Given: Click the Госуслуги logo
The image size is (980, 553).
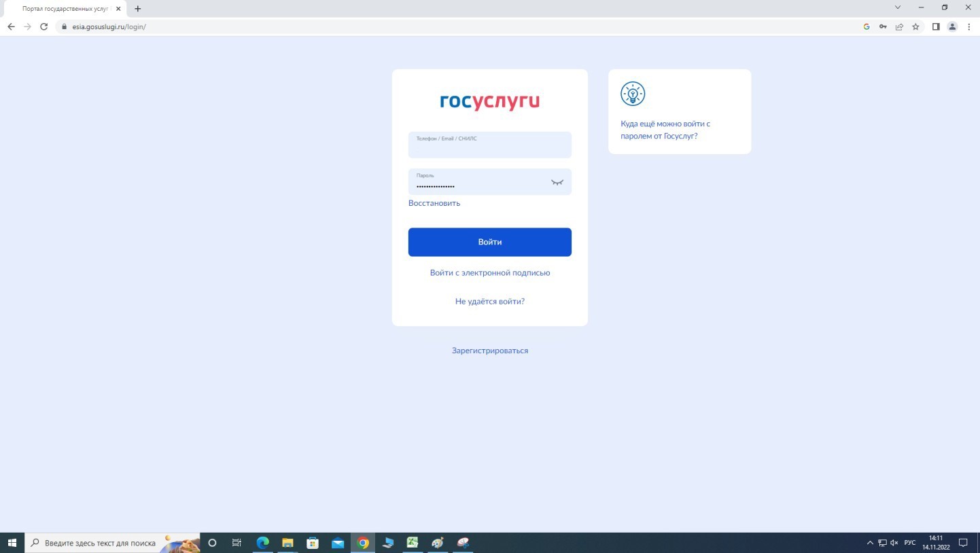Looking at the screenshot, I should [x=489, y=101].
